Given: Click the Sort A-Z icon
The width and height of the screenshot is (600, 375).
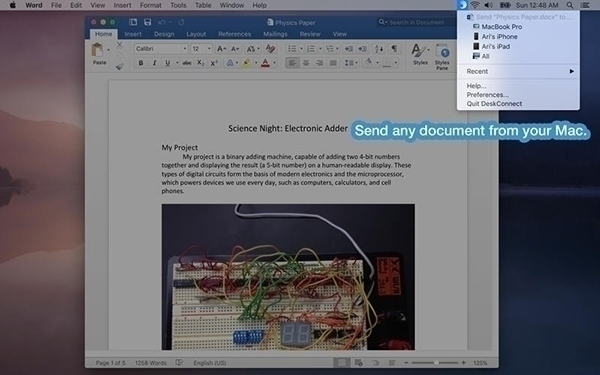Looking at the screenshot, I should point(379,49).
